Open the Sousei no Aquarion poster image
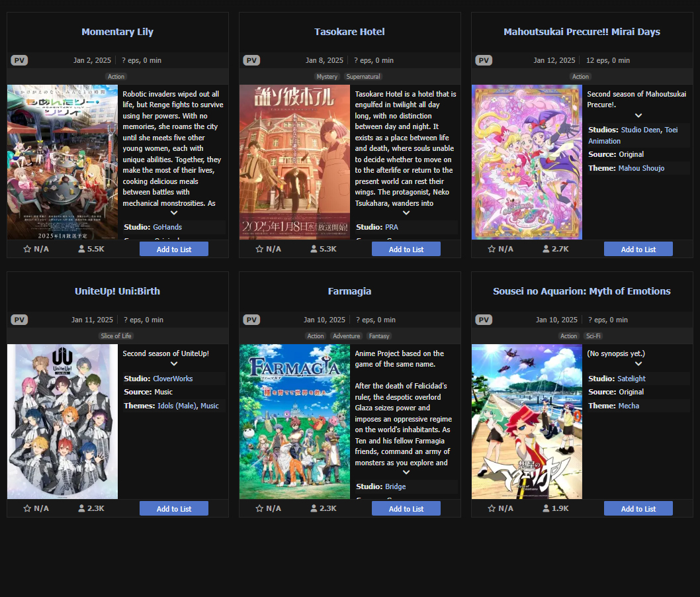700x597 pixels. coord(527,422)
